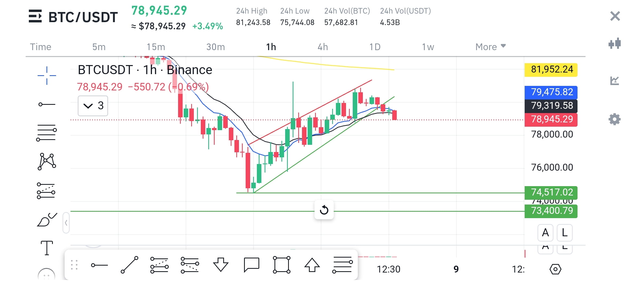644x288 pixels.
Task: Click the BTCUSDT · 1h · Binance chart title
Action: point(145,70)
